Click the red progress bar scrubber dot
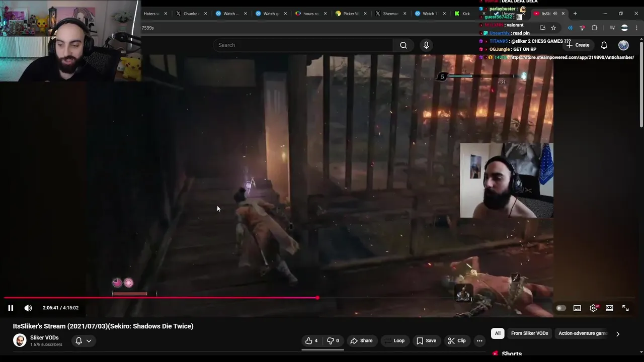This screenshot has height=362, width=644. point(317,298)
